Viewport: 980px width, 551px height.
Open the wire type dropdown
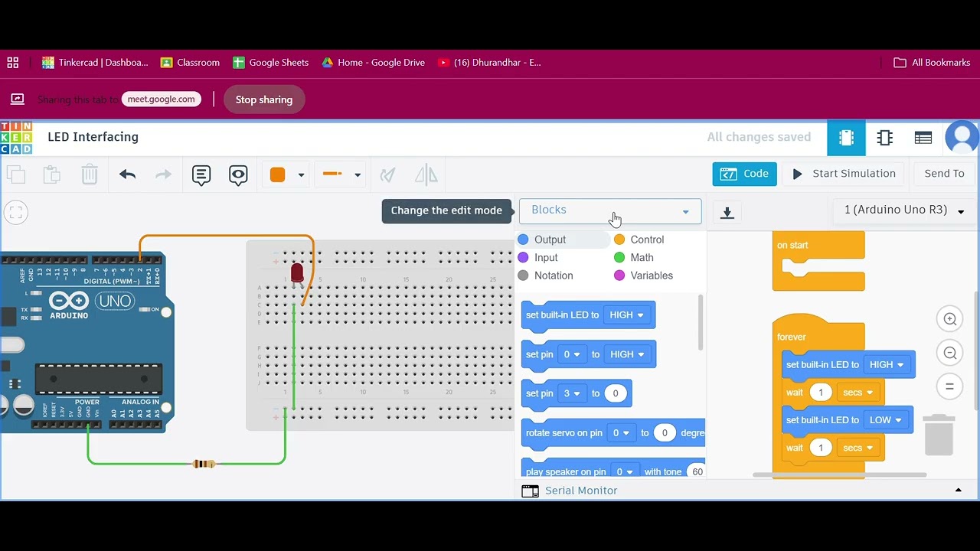341,174
